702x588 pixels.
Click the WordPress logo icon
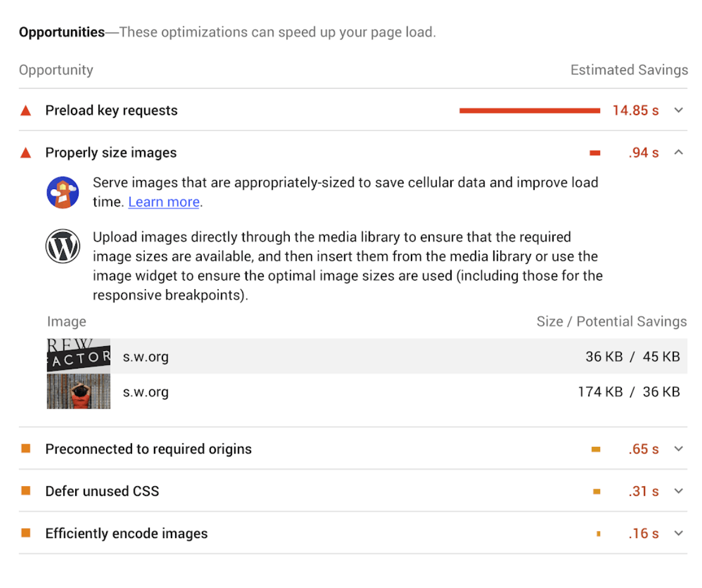[x=63, y=247]
